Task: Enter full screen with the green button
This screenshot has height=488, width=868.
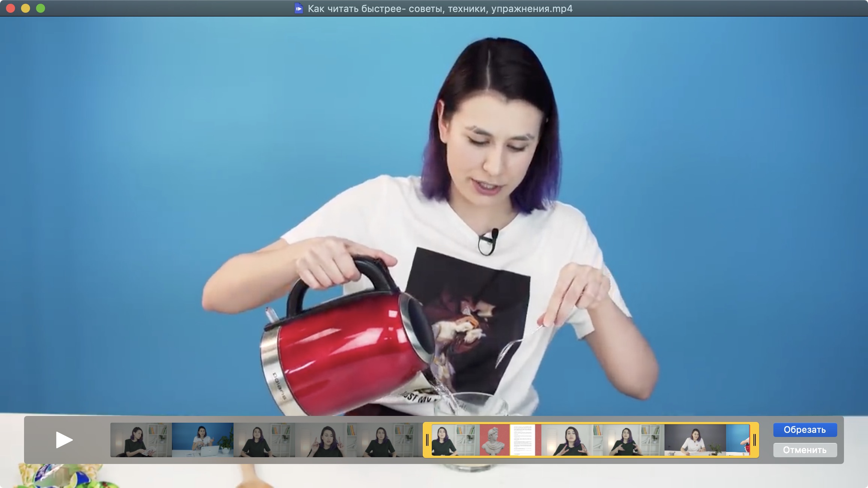Action: (41, 8)
